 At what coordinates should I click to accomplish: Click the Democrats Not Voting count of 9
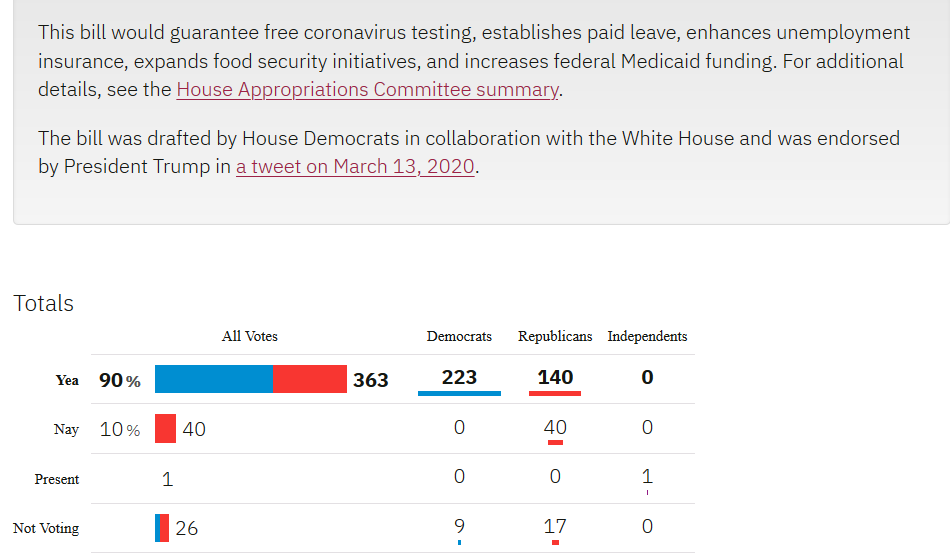click(x=459, y=526)
